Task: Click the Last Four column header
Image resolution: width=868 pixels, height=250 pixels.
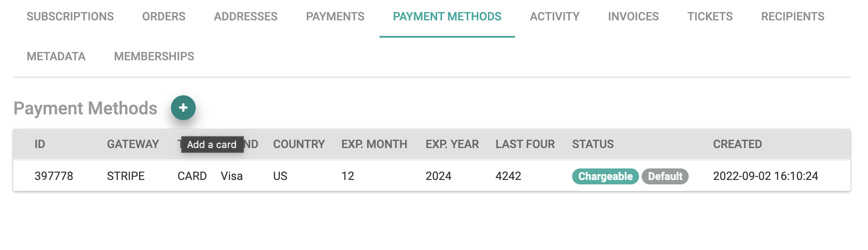Action: (525, 145)
